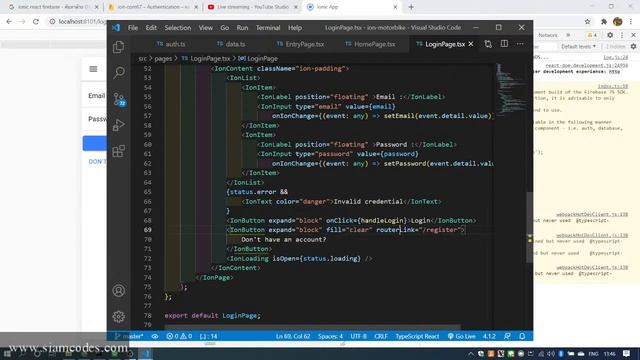
Task: Open the Run and Debug view
Action: pos(119,125)
